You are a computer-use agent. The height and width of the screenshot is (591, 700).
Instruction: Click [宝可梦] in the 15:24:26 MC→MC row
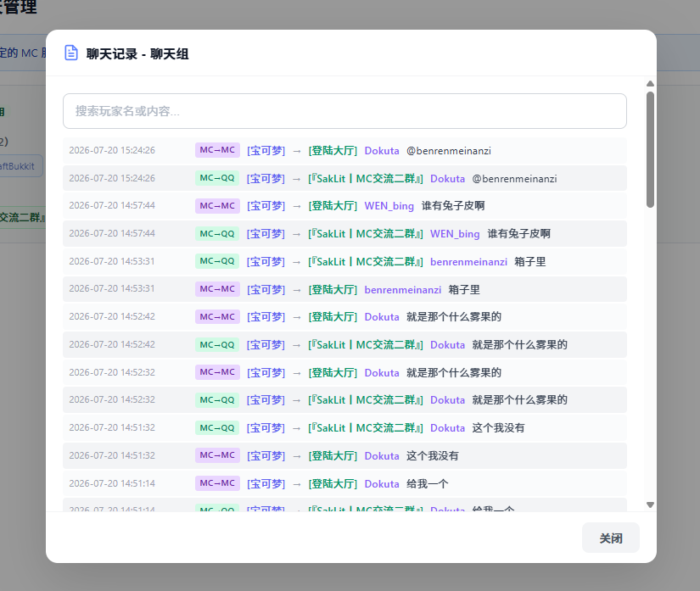pos(266,151)
